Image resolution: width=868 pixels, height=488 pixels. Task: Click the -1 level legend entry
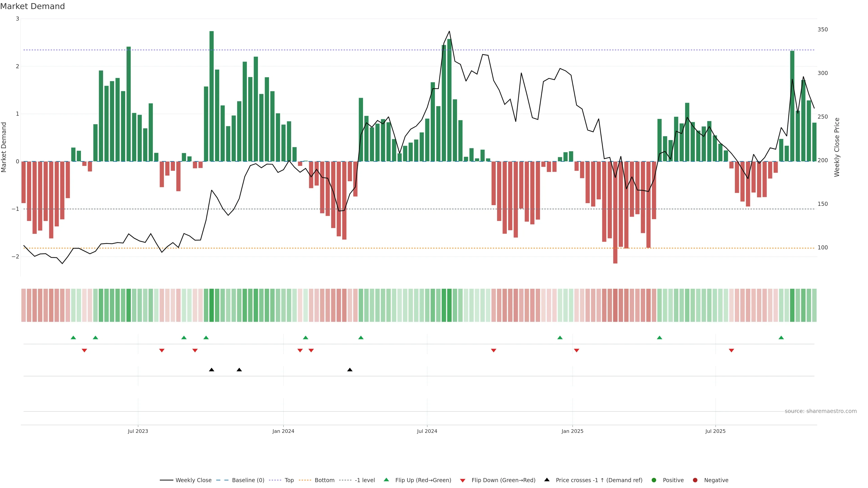[365, 480]
